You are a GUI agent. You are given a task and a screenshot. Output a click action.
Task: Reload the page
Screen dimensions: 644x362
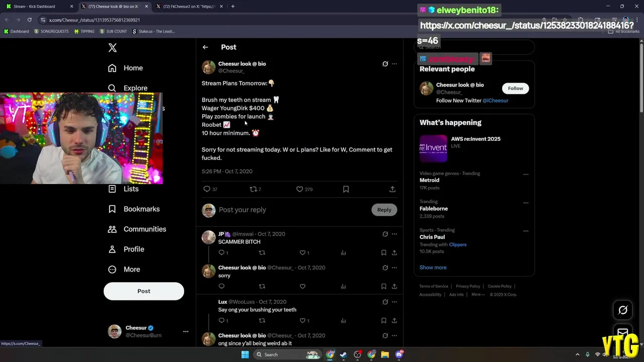(29, 20)
